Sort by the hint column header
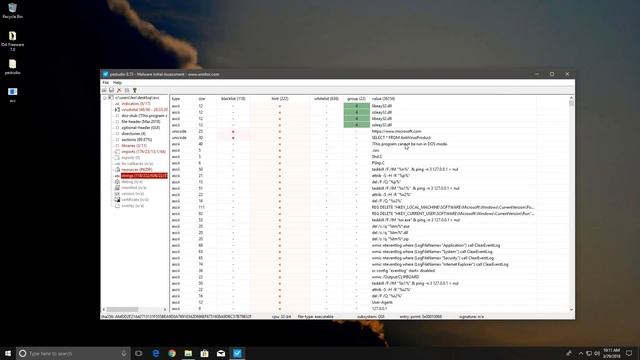Screen dimensions: 640x360 [280, 99]
